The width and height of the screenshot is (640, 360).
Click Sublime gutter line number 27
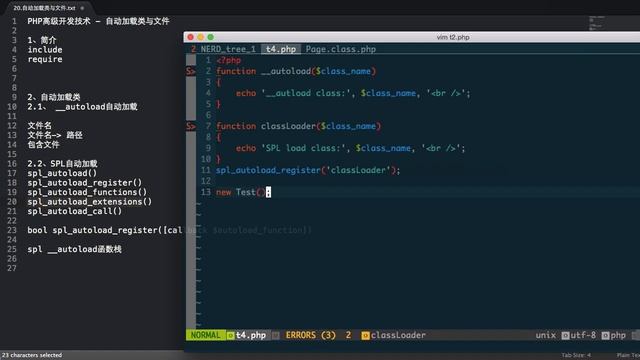click(x=12, y=268)
